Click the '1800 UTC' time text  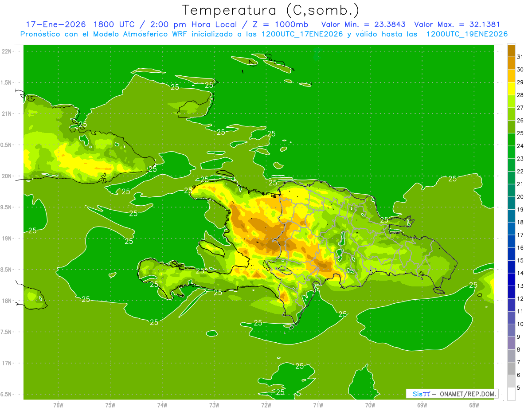(113, 24)
